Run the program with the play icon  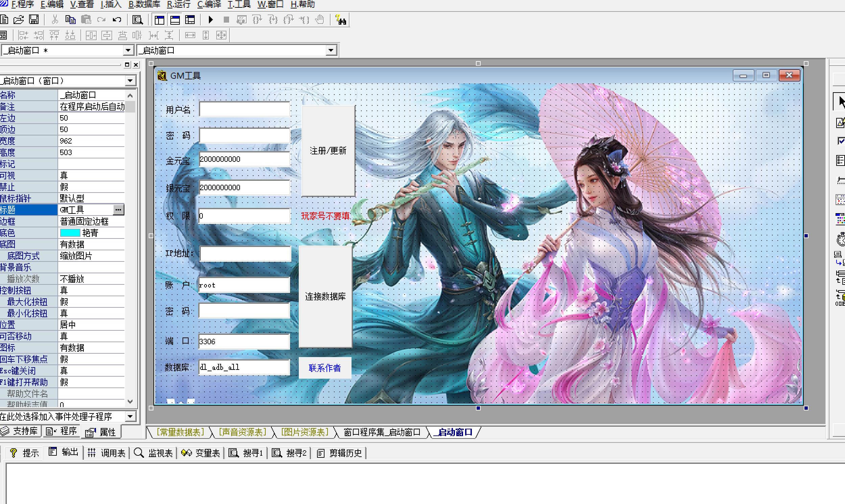click(x=211, y=20)
